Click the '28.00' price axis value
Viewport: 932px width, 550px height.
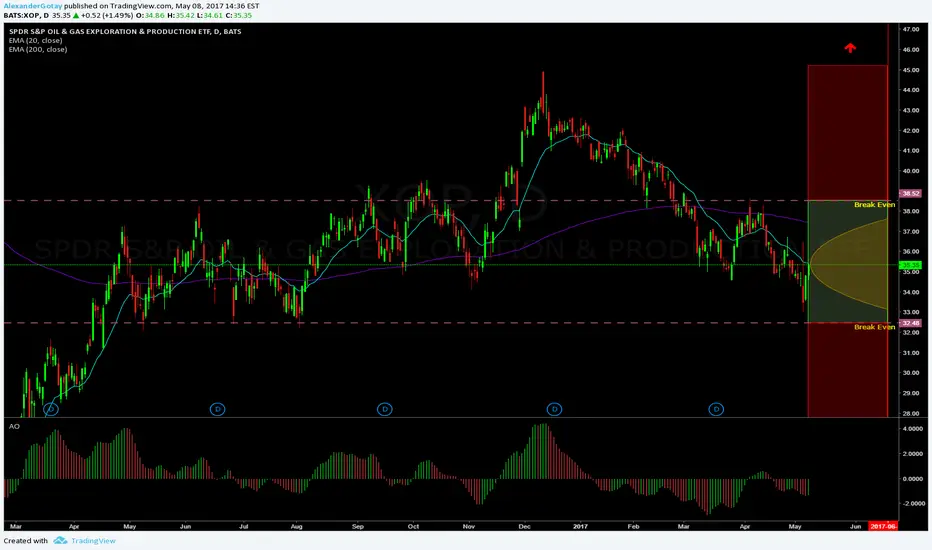tap(911, 413)
